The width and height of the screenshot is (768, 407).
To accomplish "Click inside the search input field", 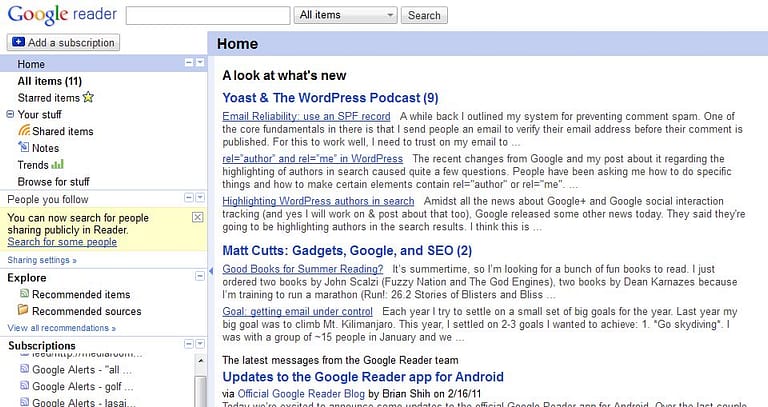I will [208, 15].
